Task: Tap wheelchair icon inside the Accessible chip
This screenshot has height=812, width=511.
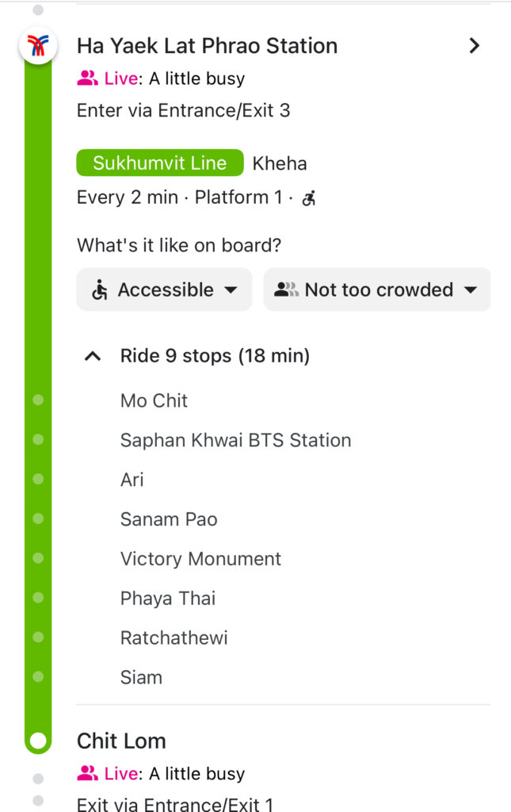Action: pos(99,290)
